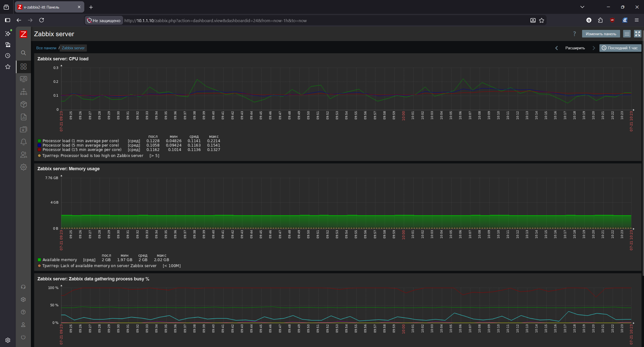
Task: Open the browser bookmarks star panel
Action: pyautogui.click(x=8, y=67)
